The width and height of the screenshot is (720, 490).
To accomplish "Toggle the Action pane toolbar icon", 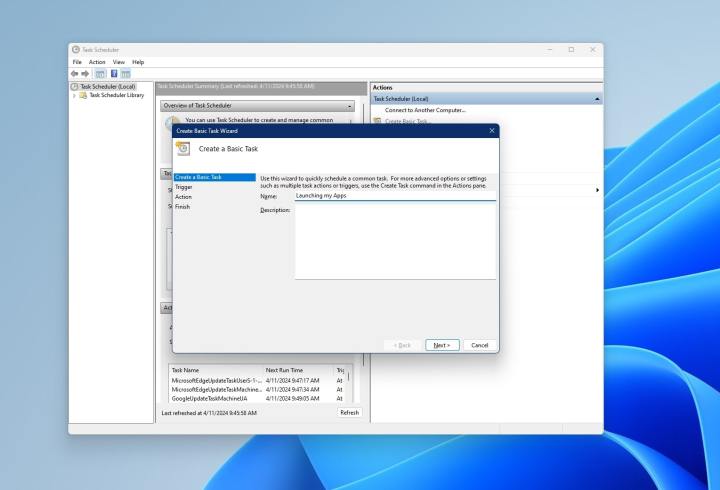I will tap(125, 73).
